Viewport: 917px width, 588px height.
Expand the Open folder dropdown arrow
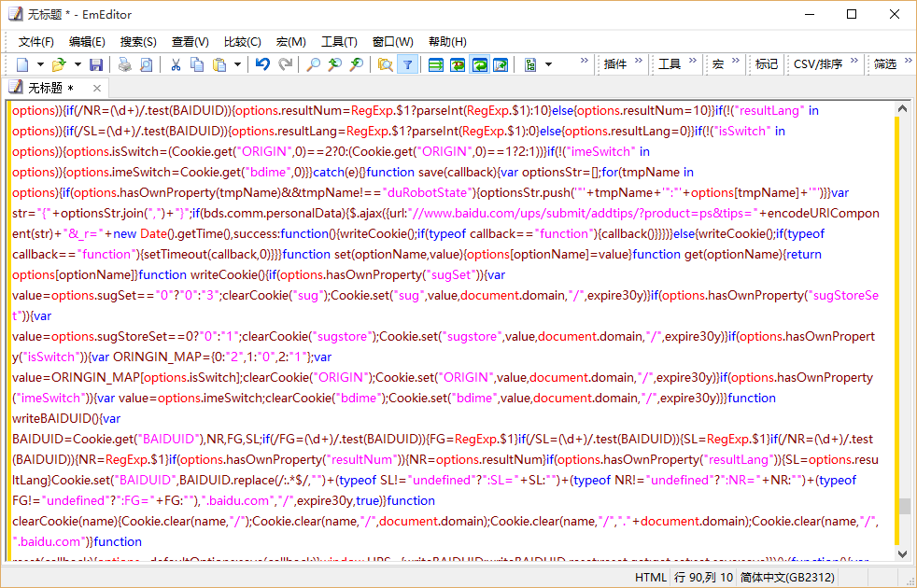76,64
